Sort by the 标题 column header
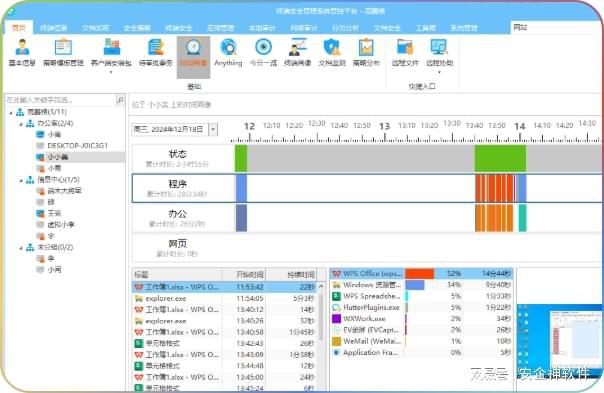The height and width of the screenshot is (393, 604). [x=177, y=275]
